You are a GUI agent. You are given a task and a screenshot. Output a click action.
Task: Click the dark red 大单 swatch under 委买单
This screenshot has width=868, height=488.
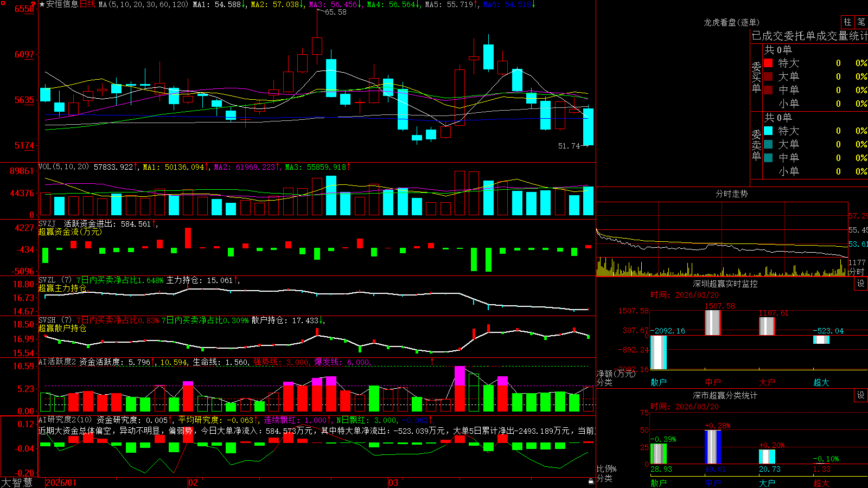point(768,76)
